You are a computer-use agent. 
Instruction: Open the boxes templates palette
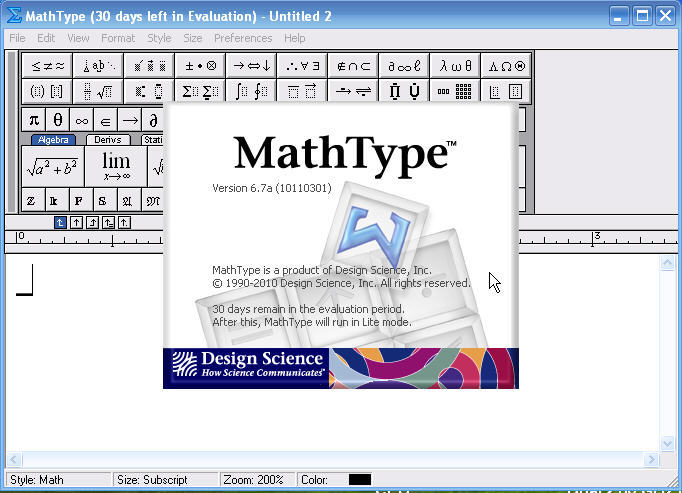point(506,91)
